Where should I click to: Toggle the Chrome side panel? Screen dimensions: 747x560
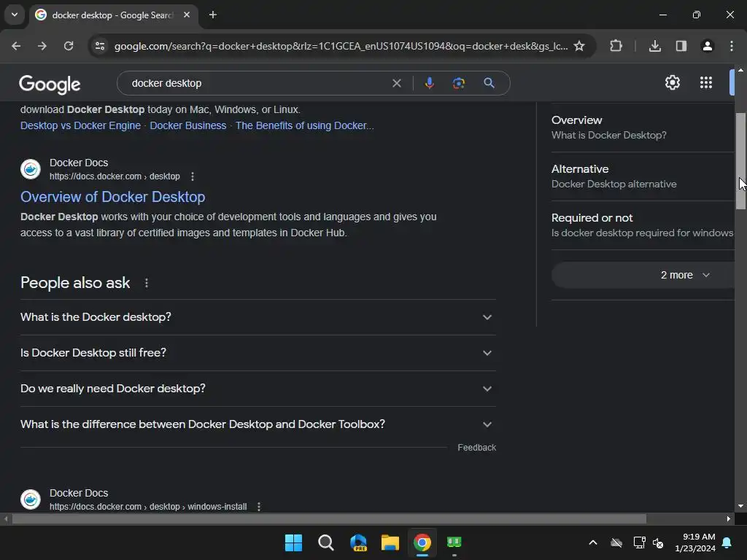pyautogui.click(x=681, y=46)
